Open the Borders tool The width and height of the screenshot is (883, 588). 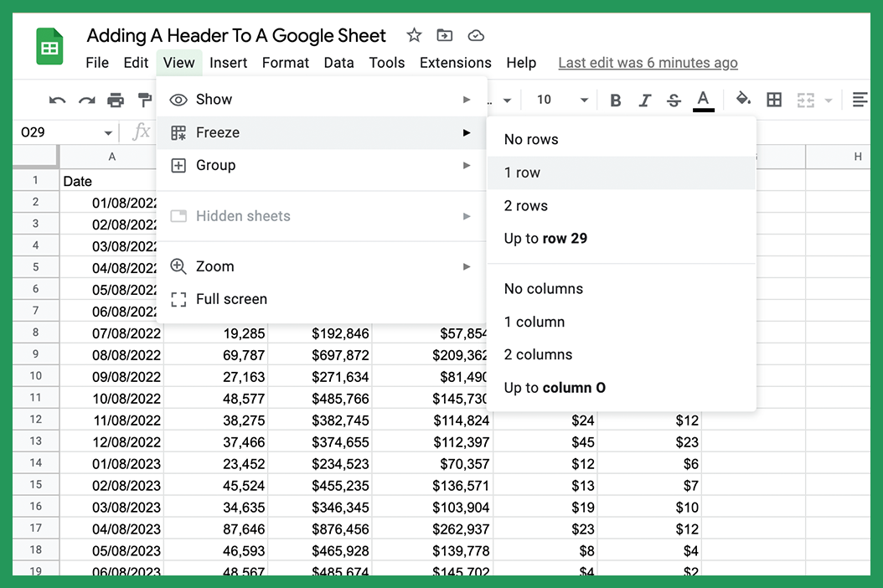click(773, 100)
